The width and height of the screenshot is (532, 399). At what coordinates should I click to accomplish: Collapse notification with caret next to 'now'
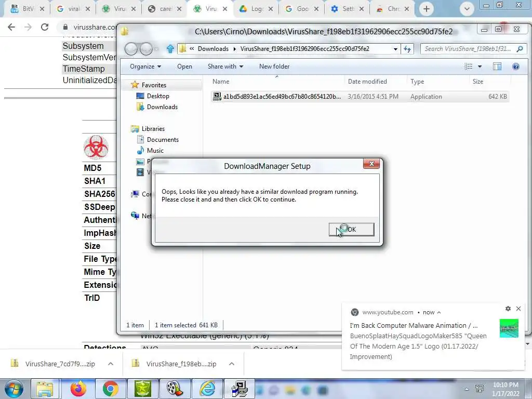(x=438, y=312)
